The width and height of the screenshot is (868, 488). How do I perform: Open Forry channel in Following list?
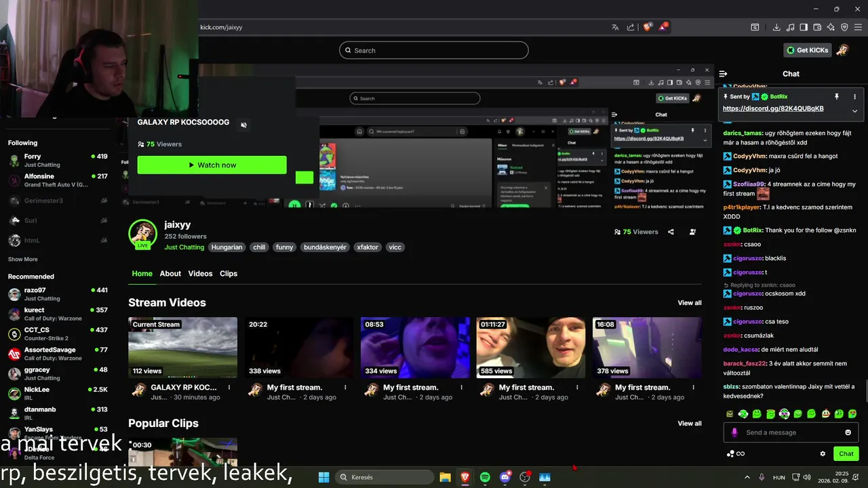[58, 161]
